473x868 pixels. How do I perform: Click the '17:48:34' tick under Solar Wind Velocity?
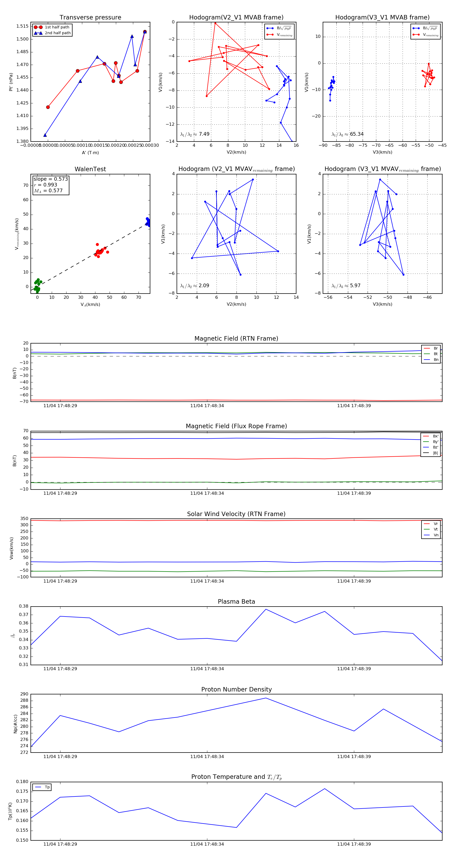pos(207,581)
